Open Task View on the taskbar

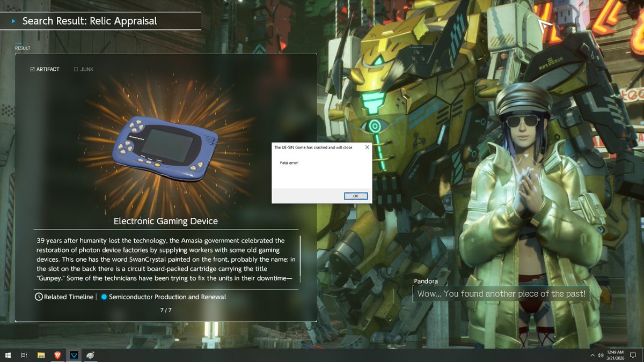(x=24, y=355)
